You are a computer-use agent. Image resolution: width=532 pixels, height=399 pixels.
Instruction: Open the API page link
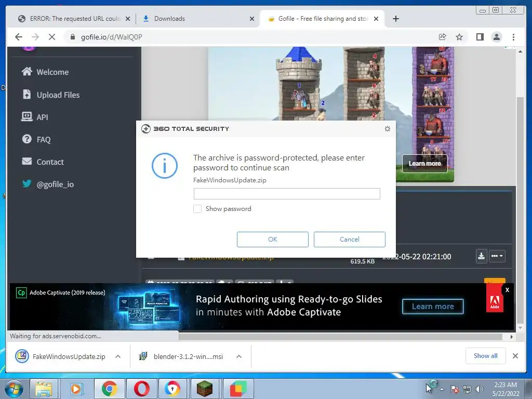(x=42, y=117)
